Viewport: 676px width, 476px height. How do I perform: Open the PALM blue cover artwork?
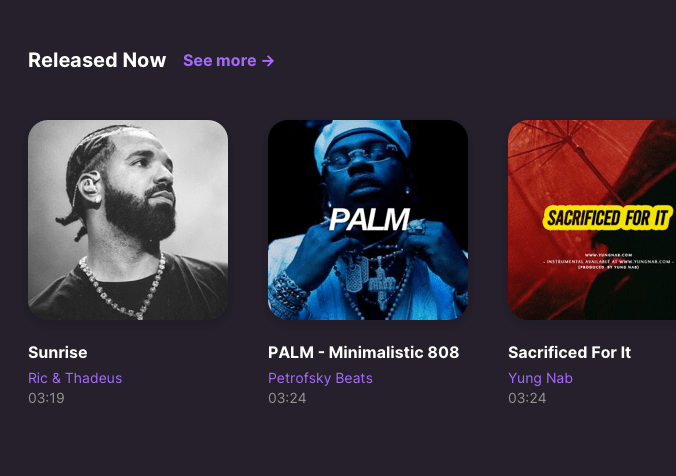pos(368,220)
